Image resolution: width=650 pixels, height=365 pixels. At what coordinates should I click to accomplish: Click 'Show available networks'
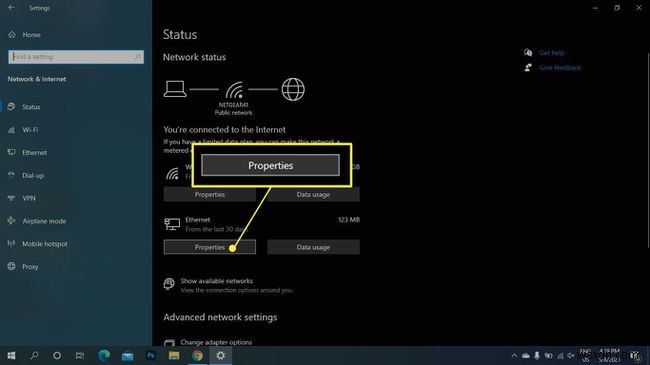coord(216,281)
